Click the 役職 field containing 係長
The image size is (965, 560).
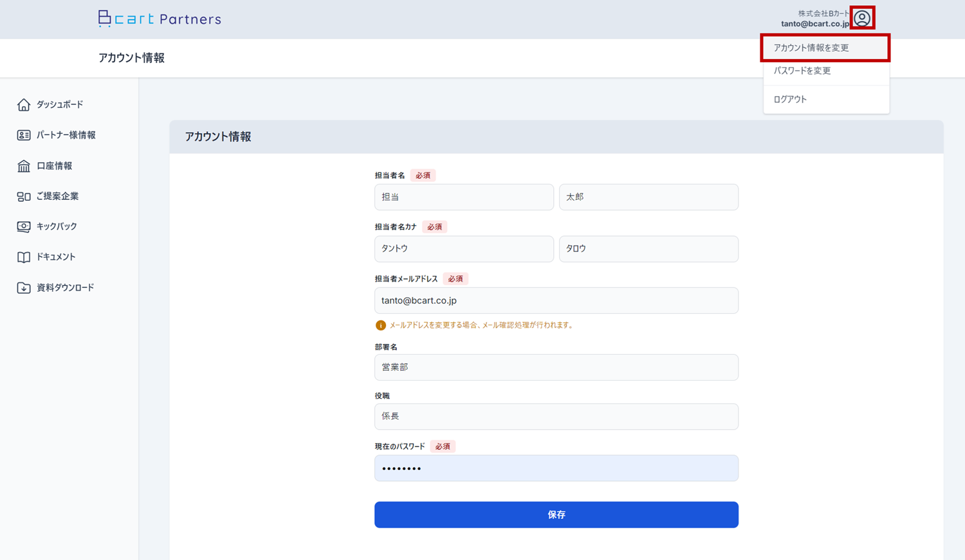[x=556, y=417]
